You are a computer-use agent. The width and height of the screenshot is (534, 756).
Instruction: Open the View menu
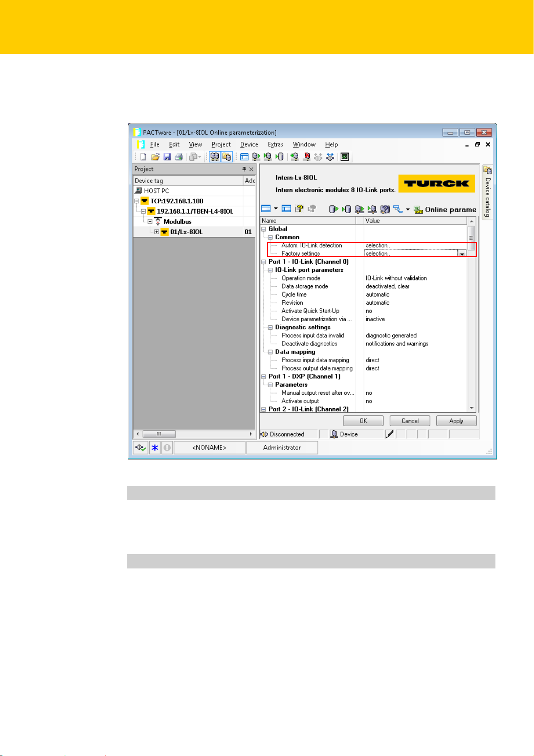pos(195,144)
